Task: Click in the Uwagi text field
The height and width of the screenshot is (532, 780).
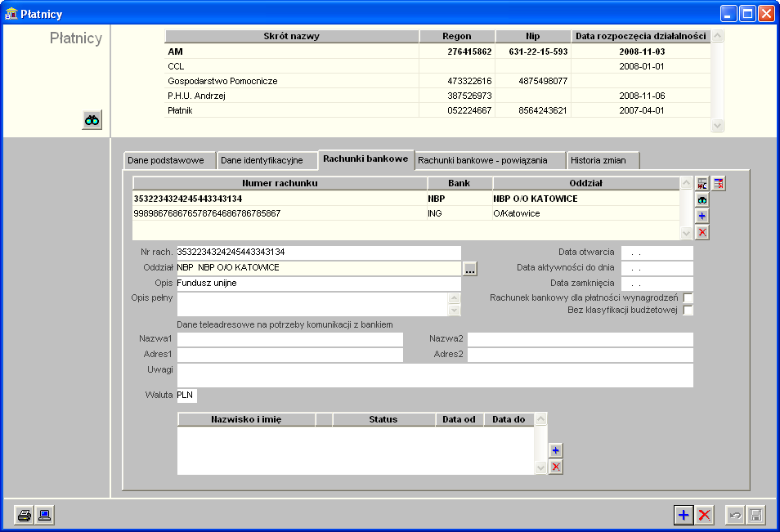Action: [435, 375]
